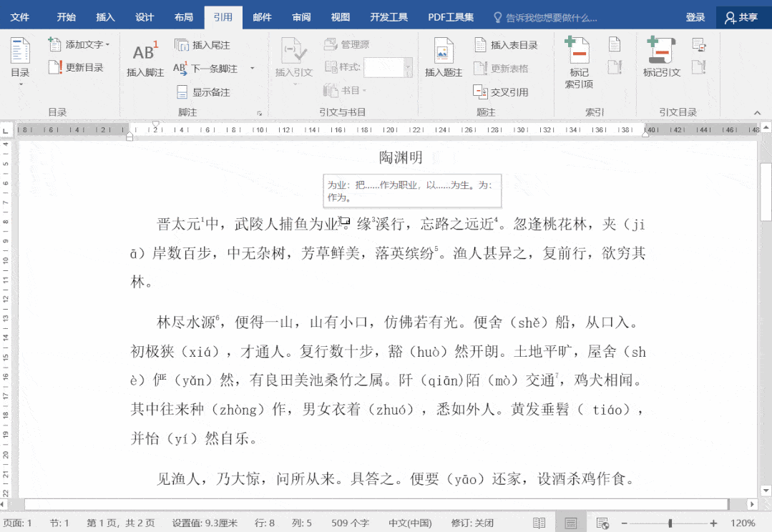
Task: Click the insert index icon beside 标记索引项
Action: click(615, 44)
